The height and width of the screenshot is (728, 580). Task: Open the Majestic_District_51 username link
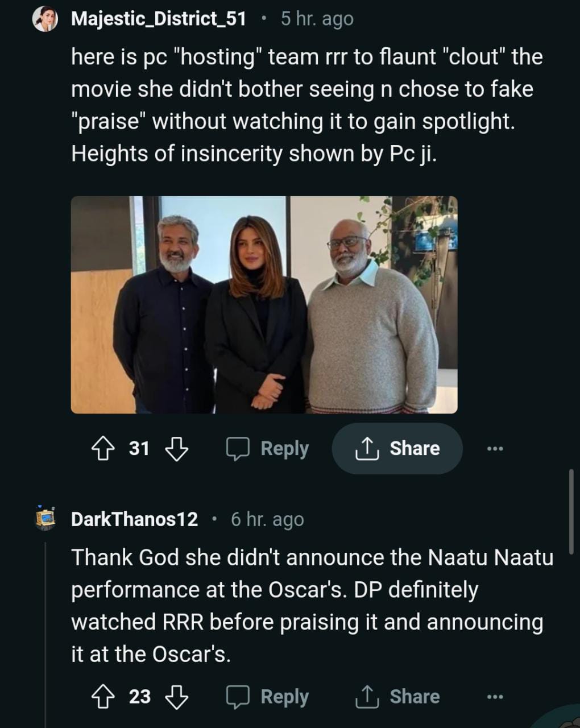coord(159,19)
